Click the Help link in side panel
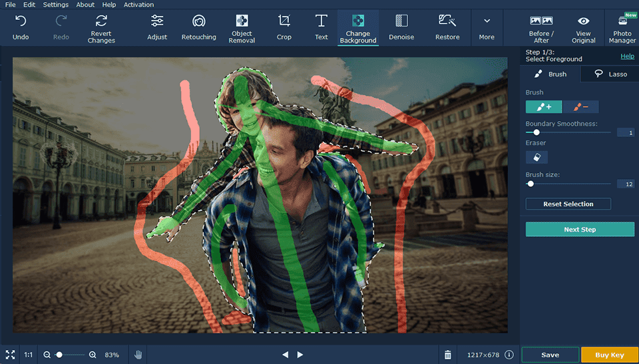Viewport: 639px width, 364px height. [x=627, y=57]
